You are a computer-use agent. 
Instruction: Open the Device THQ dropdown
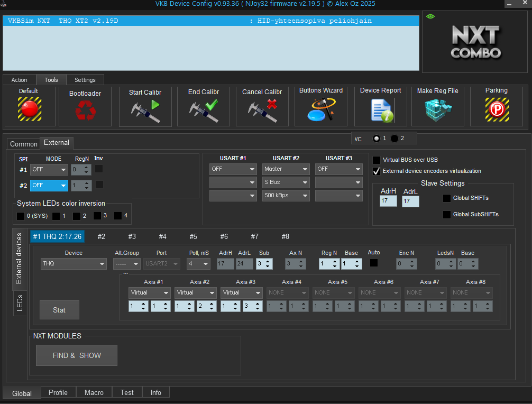[74, 263]
